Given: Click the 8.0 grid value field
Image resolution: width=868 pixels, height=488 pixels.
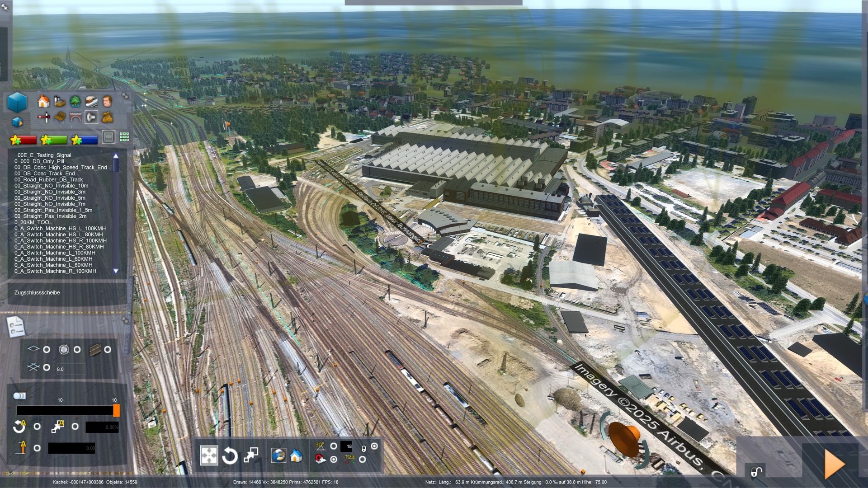Looking at the screenshot, I should click(x=71, y=369).
